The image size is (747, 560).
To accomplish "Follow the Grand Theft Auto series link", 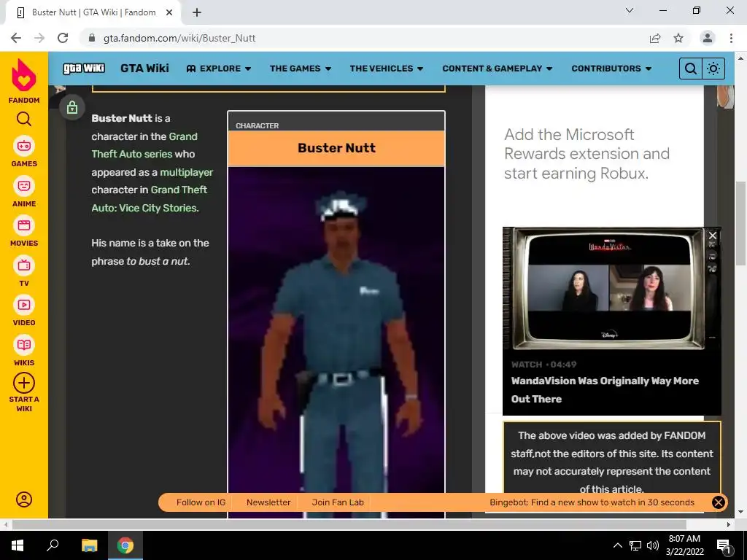I will [x=144, y=145].
